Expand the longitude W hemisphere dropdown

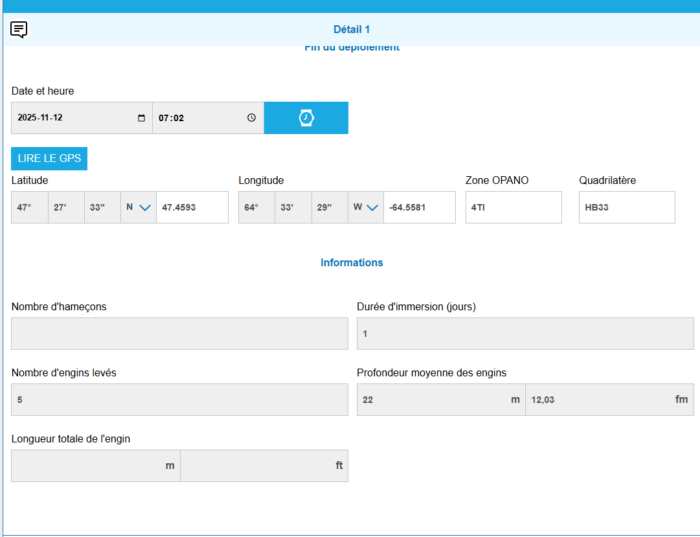[365, 208]
